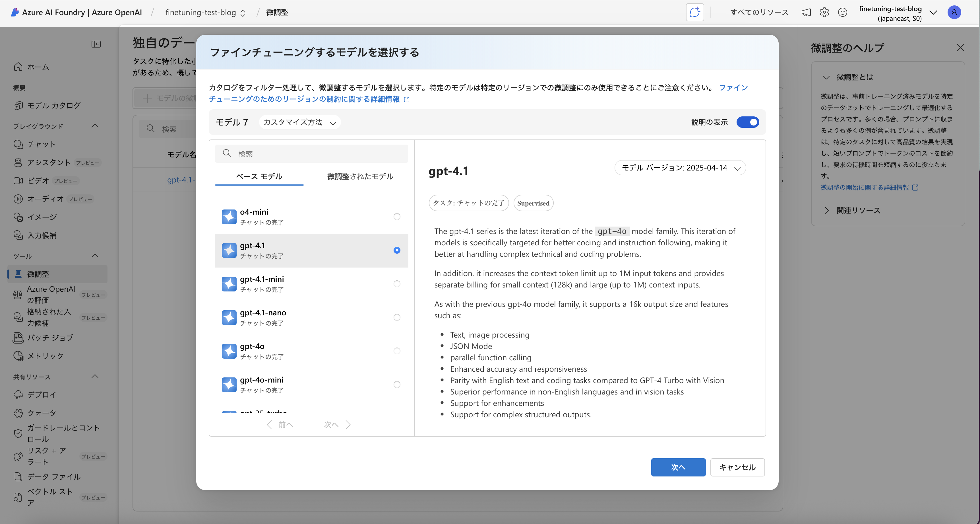Image resolution: width=980 pixels, height=524 pixels.
Task: Go to previous model page 前へ
Action: coord(280,425)
